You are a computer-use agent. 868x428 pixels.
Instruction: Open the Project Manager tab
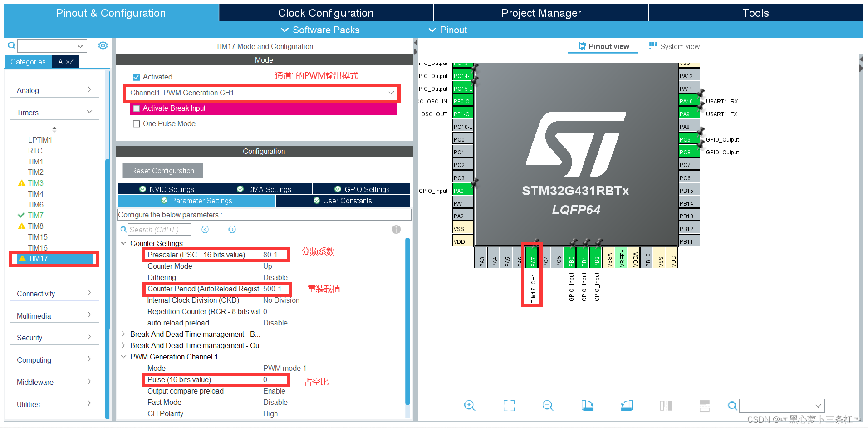click(x=541, y=13)
